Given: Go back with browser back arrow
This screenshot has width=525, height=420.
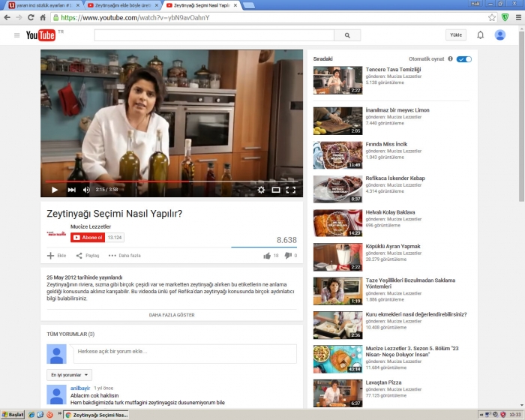Looking at the screenshot, I should (x=7, y=17).
